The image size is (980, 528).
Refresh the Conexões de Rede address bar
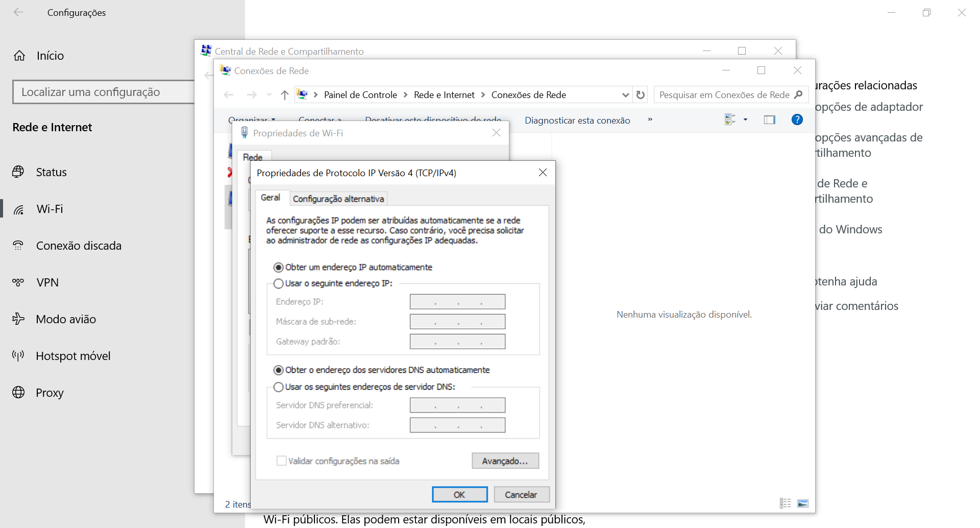641,95
